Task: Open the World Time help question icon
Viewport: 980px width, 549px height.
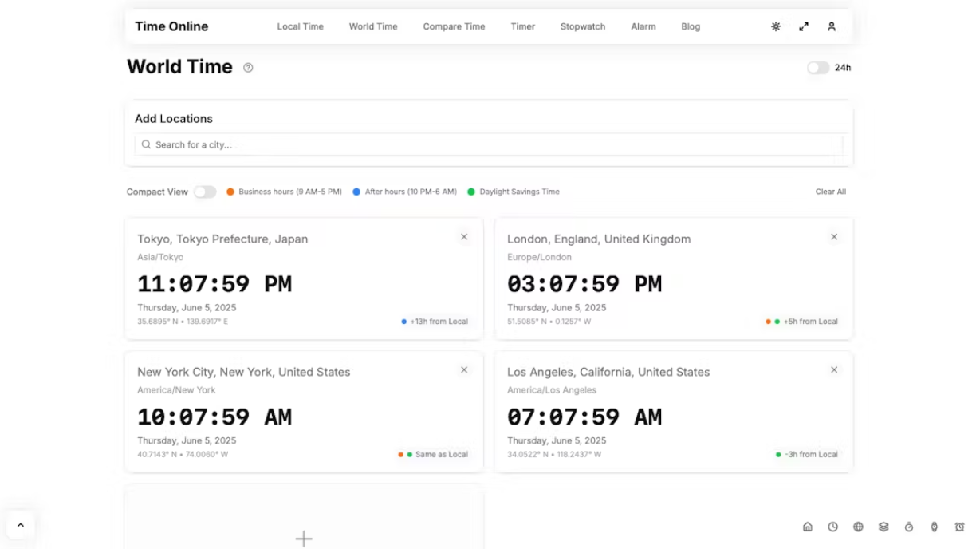Action: pyautogui.click(x=248, y=68)
